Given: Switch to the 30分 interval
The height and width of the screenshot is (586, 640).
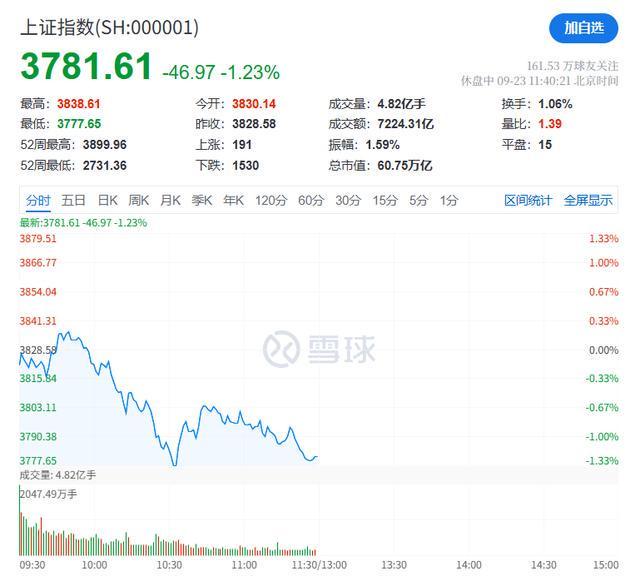Looking at the screenshot, I should point(348,200).
